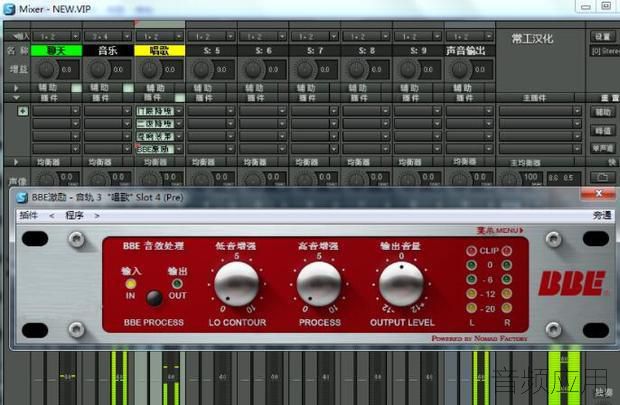Click the PROCESS knob

[x=319, y=284]
